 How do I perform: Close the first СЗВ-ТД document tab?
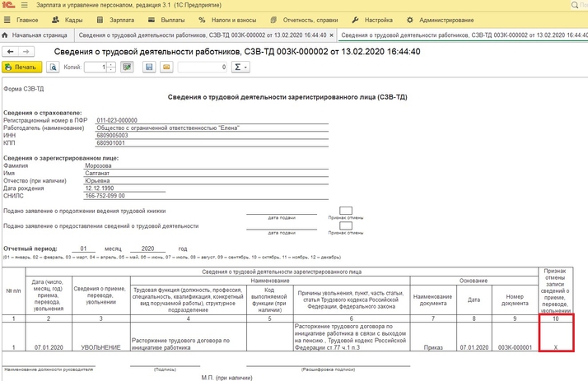pyautogui.click(x=332, y=35)
